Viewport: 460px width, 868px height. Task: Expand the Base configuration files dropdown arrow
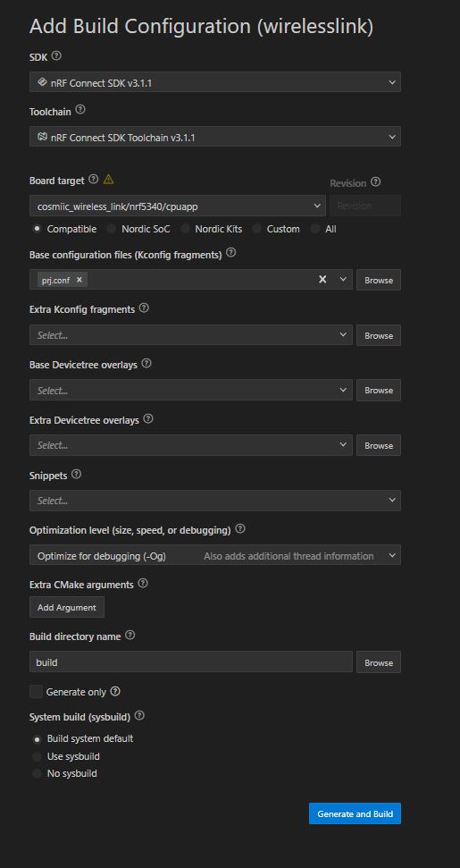pyautogui.click(x=343, y=280)
